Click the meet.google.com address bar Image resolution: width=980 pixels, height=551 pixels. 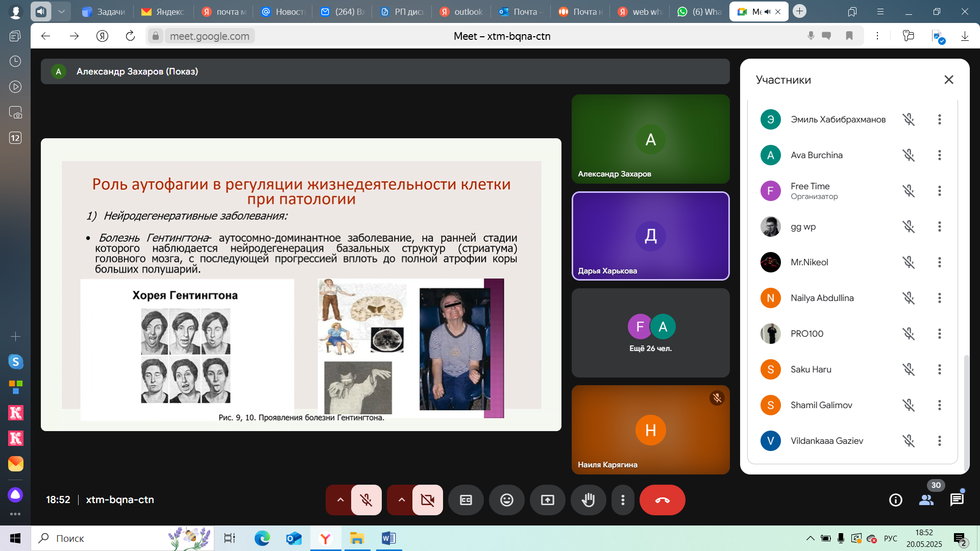tap(209, 36)
